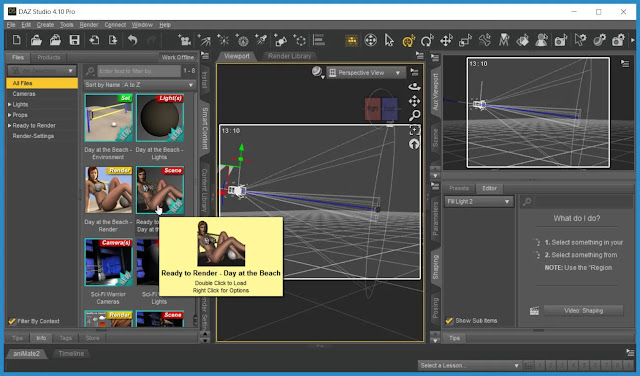Open the Posing side tab
Image resolution: width=640 pixels, height=376 pixels.
tap(436, 308)
